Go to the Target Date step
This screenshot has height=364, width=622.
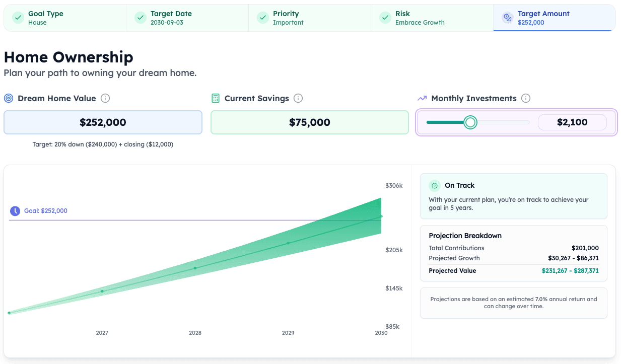pos(187,18)
